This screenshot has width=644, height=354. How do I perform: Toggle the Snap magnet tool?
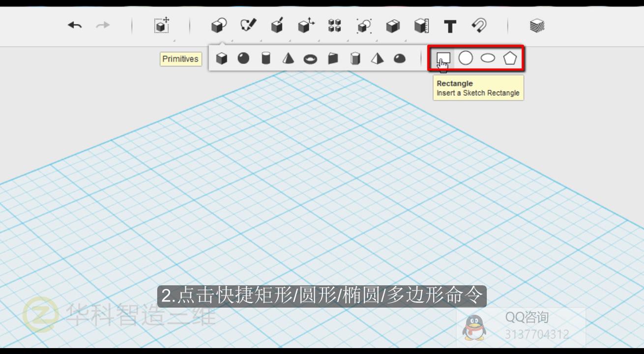pyautogui.click(x=479, y=25)
